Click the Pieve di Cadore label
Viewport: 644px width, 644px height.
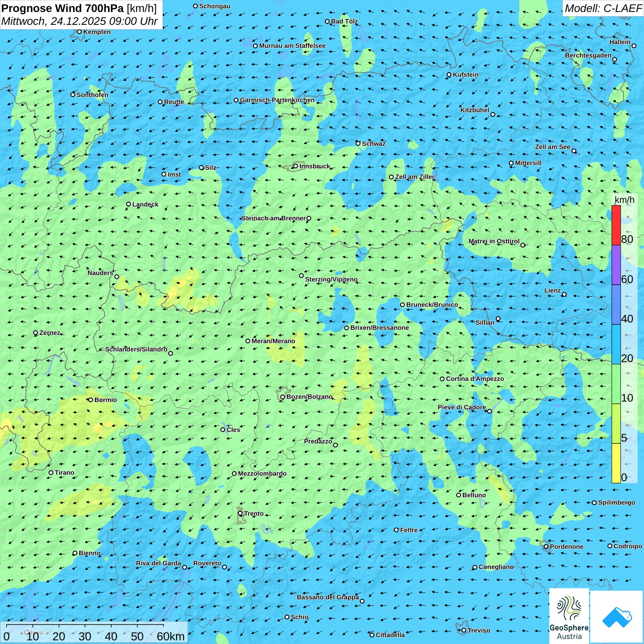coord(462,407)
